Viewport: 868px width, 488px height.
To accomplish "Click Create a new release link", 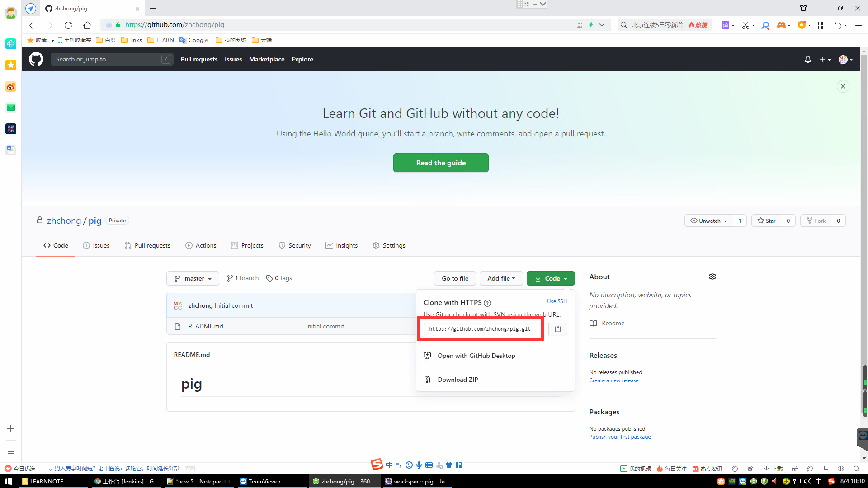I will [x=614, y=380].
